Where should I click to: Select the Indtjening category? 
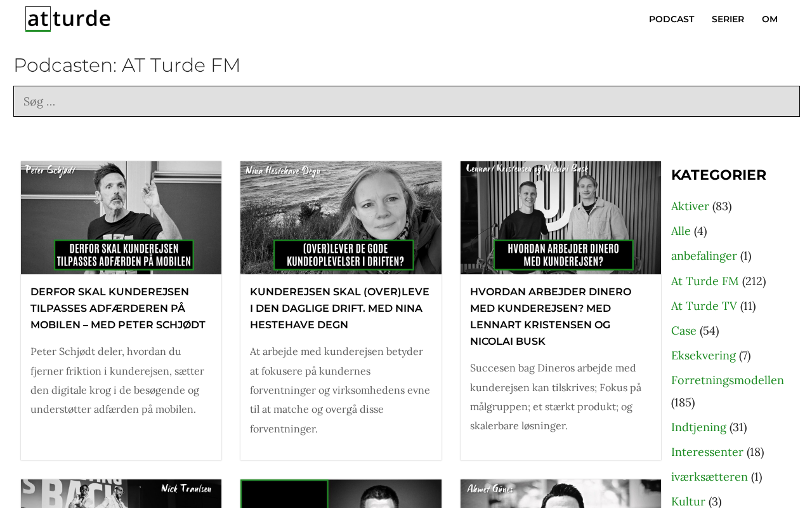click(698, 427)
